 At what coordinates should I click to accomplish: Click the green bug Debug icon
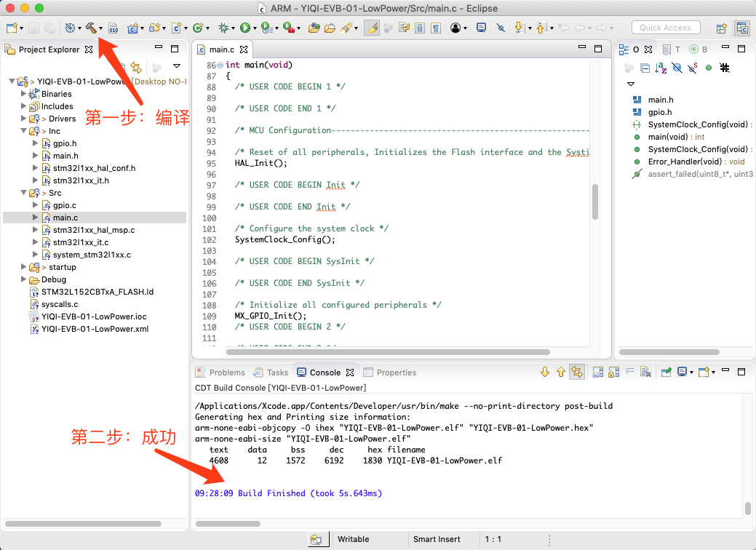[x=223, y=28]
